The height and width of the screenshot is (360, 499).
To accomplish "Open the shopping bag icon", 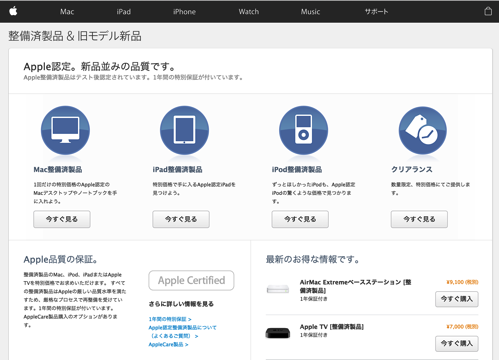I will coord(488,11).
